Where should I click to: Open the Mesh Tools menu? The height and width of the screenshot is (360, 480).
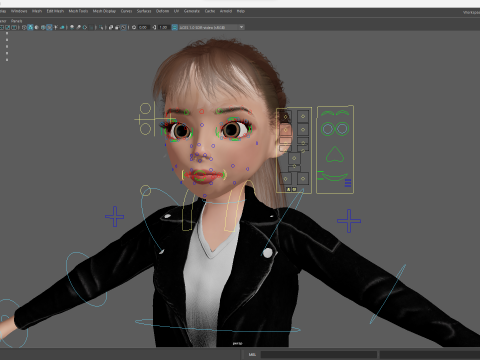pyautogui.click(x=78, y=11)
